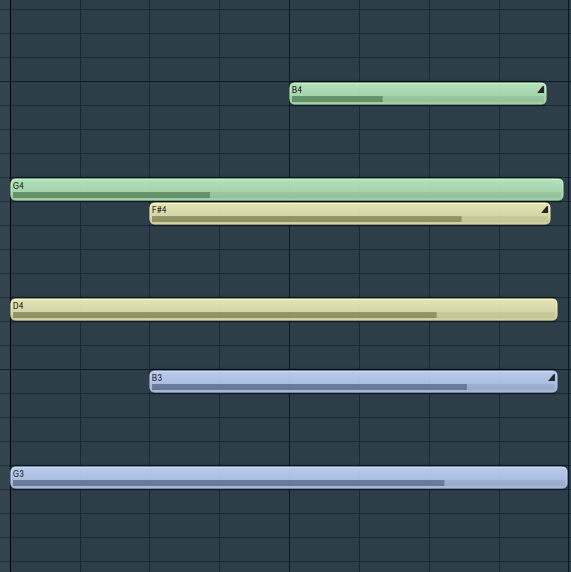Image resolution: width=571 pixels, height=572 pixels.
Task: Select the F#4 note
Action: tap(350, 214)
